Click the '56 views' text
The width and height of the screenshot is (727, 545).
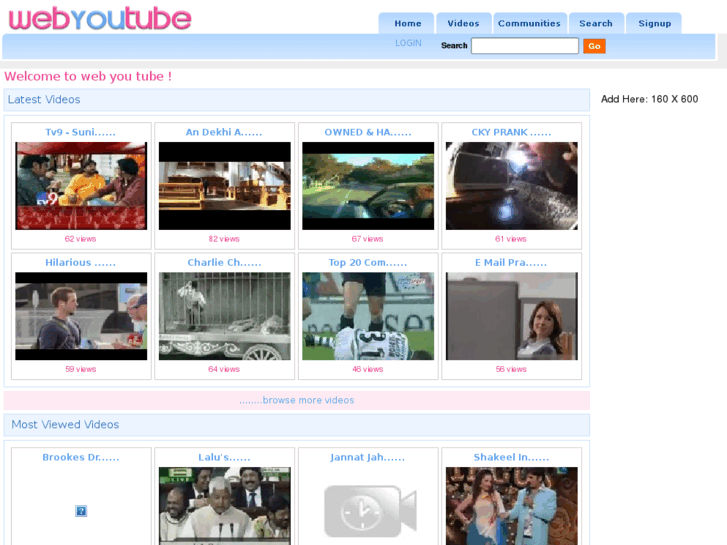click(x=511, y=369)
